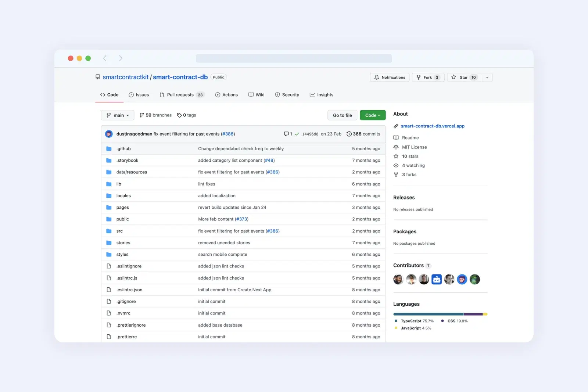Click the comment bubble icon in commit bar
The width and height of the screenshot is (588, 392).
click(286, 134)
